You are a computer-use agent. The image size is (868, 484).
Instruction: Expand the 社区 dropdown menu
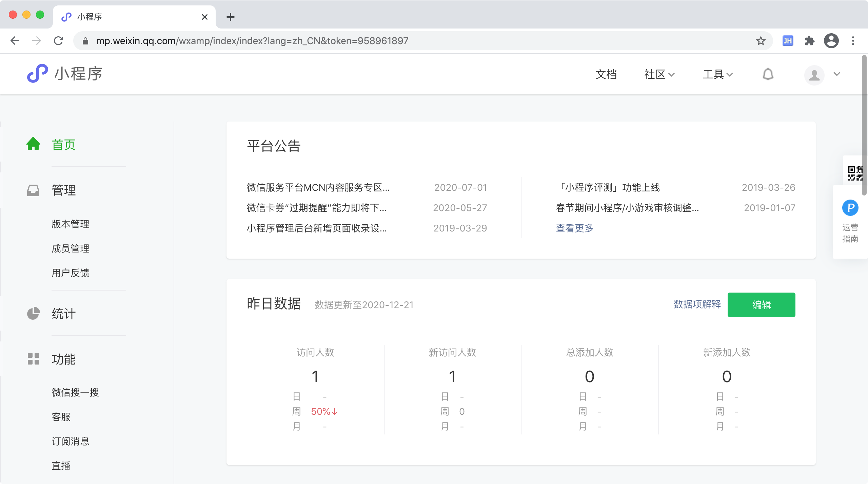[659, 74]
